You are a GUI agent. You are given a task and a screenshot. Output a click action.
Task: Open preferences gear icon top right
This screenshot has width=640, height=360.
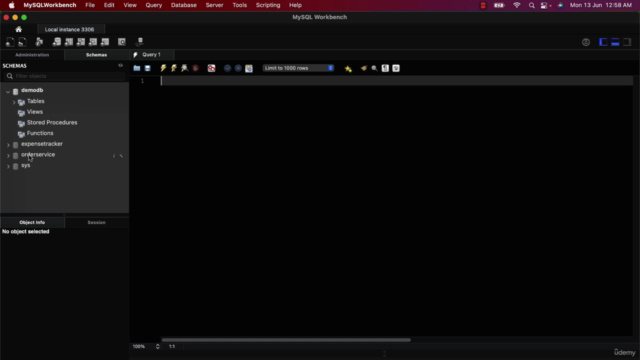(586, 42)
